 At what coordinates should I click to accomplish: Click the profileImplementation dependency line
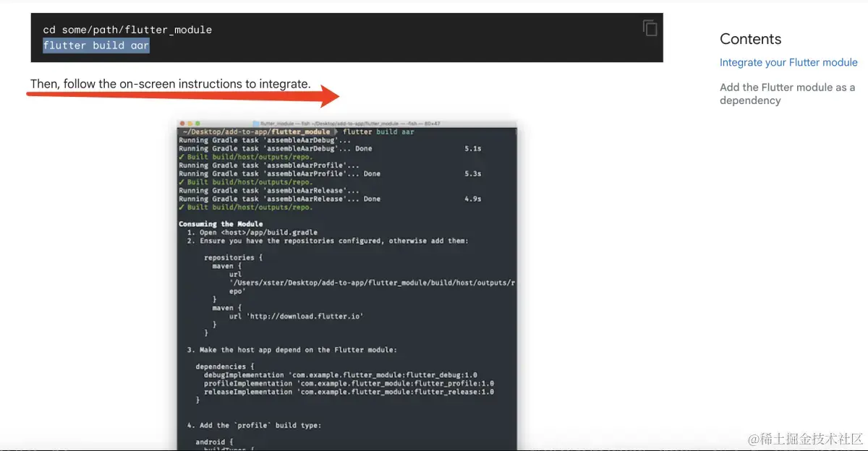click(349, 384)
